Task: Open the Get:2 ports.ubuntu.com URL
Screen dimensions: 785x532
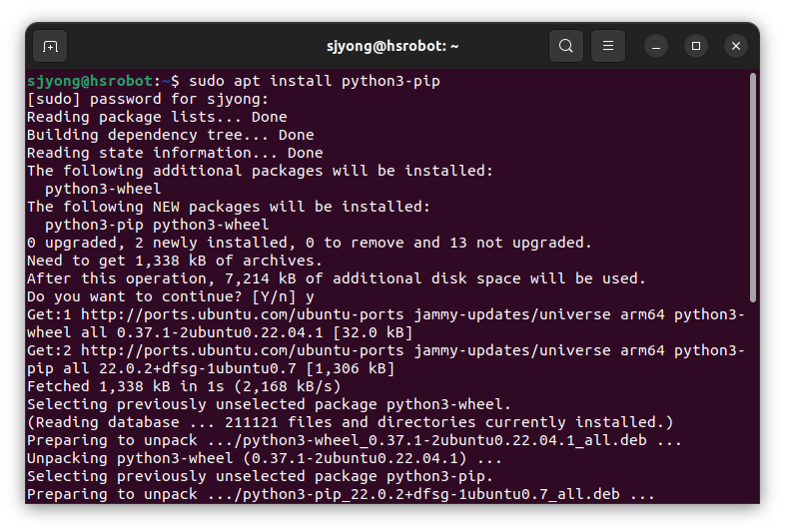Action: pos(243,350)
